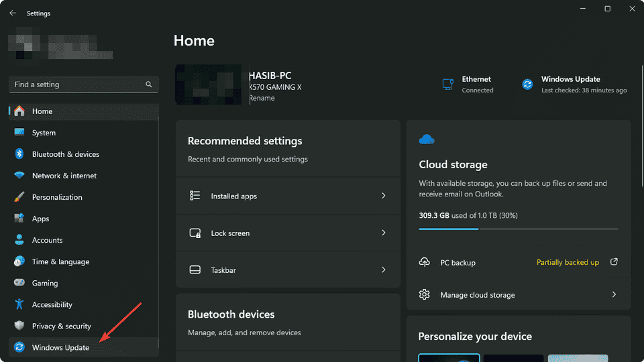This screenshot has height=362, width=644.
Task: Open Gaming settings
Action: tap(83, 283)
